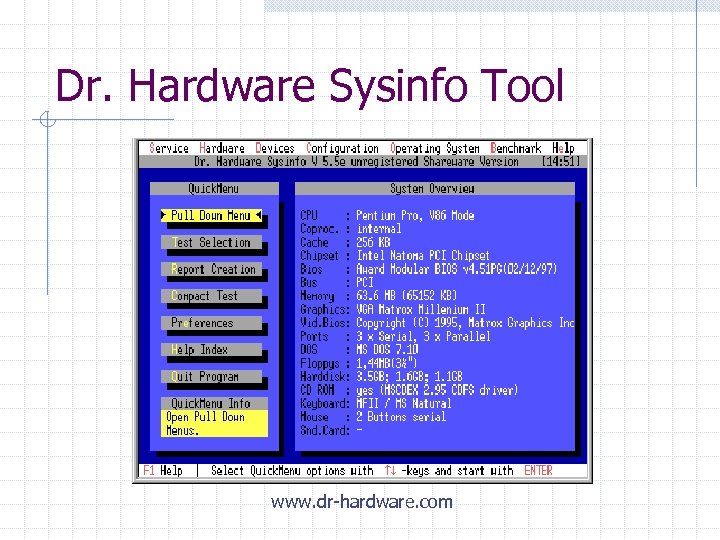Click the MS DOS 7.10 entry
This screenshot has height=540, width=720.
coord(387,350)
